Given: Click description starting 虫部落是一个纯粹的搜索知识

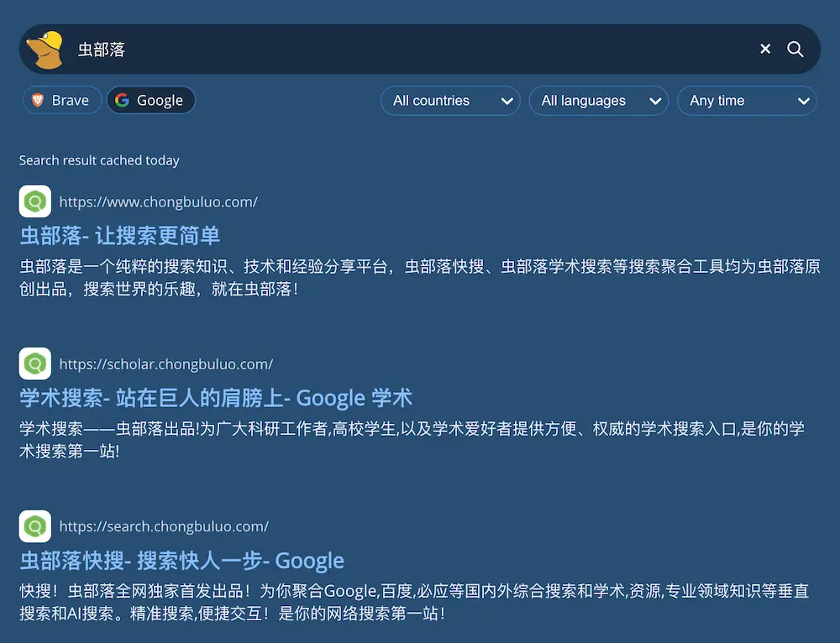Looking at the screenshot, I should pos(419,277).
